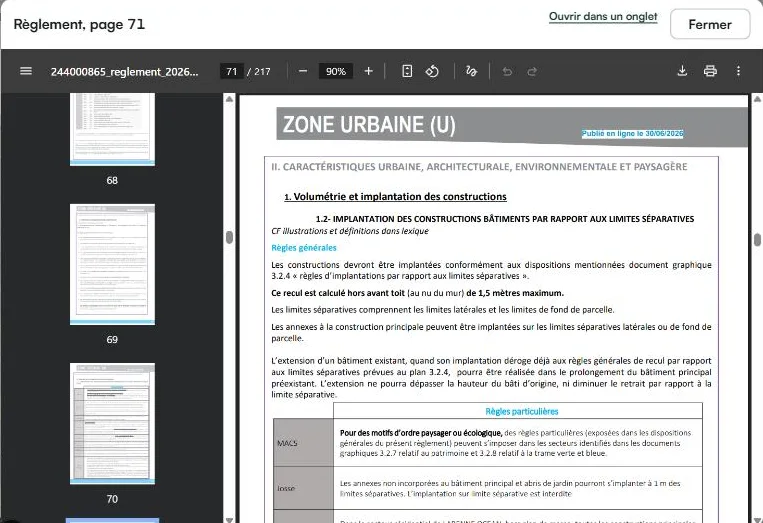Download the PDF file
The height and width of the screenshot is (523, 763).
point(682,71)
